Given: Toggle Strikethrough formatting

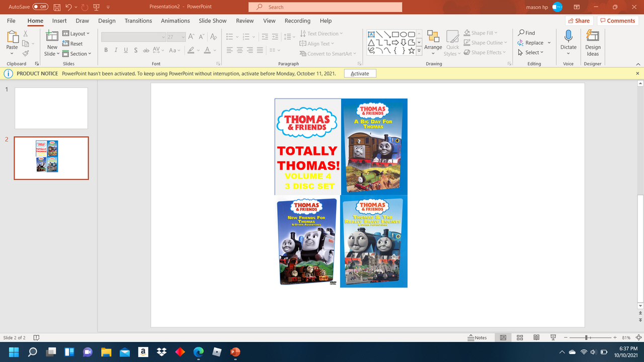Looking at the screenshot, I should point(146,50).
